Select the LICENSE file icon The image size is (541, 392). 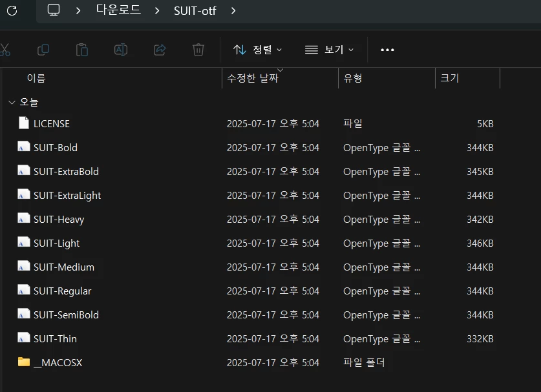(24, 123)
